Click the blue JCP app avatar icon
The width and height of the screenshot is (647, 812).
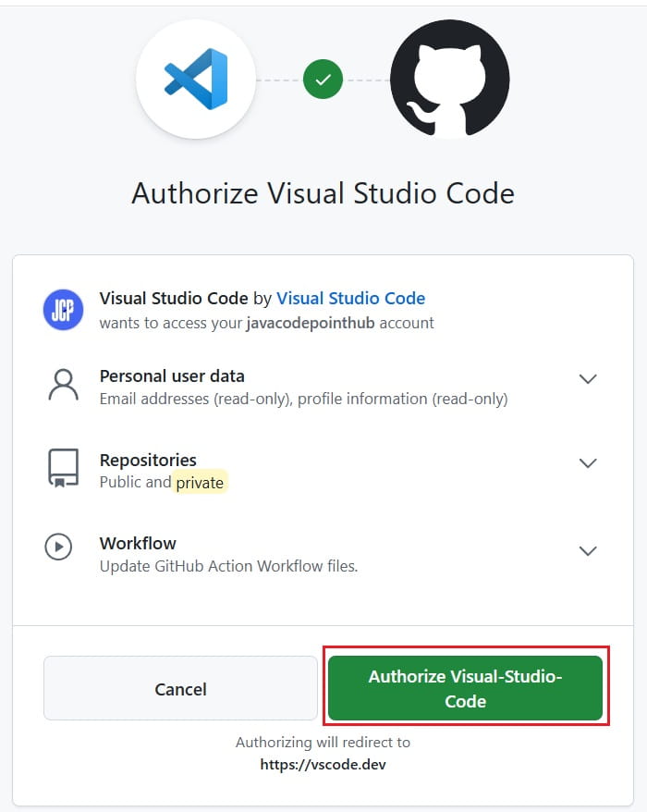63,310
